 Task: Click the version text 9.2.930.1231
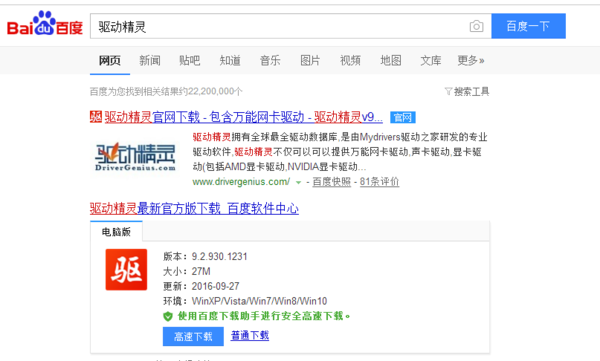[x=220, y=256]
